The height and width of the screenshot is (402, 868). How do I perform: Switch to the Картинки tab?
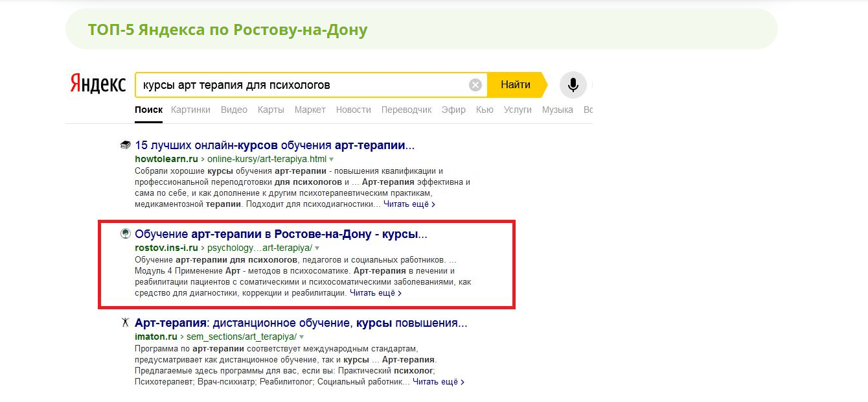(x=190, y=110)
